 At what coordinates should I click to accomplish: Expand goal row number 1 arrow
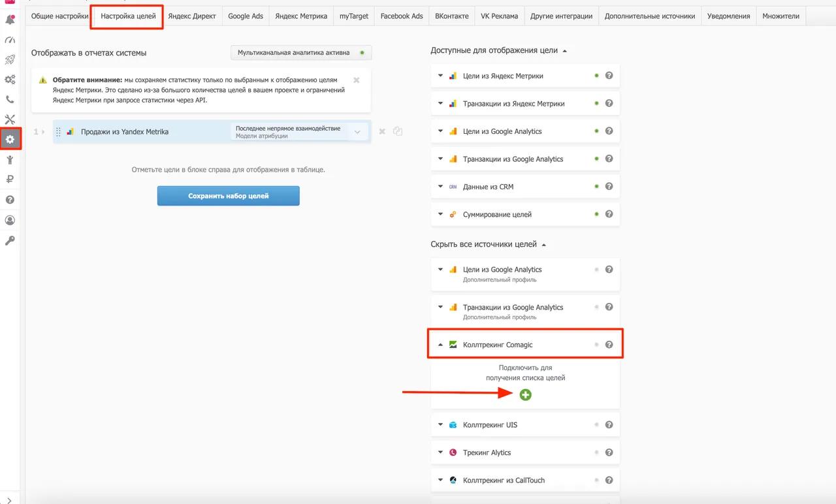(43, 132)
